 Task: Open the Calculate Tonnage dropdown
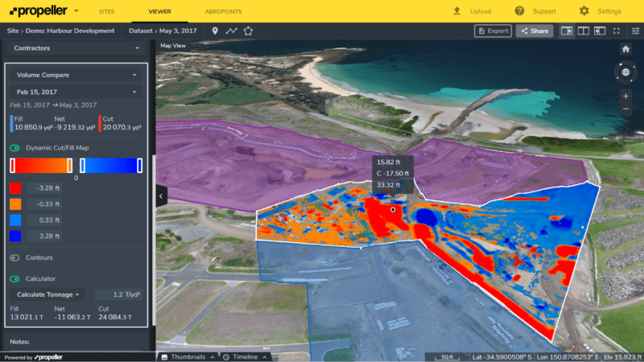pos(47,294)
